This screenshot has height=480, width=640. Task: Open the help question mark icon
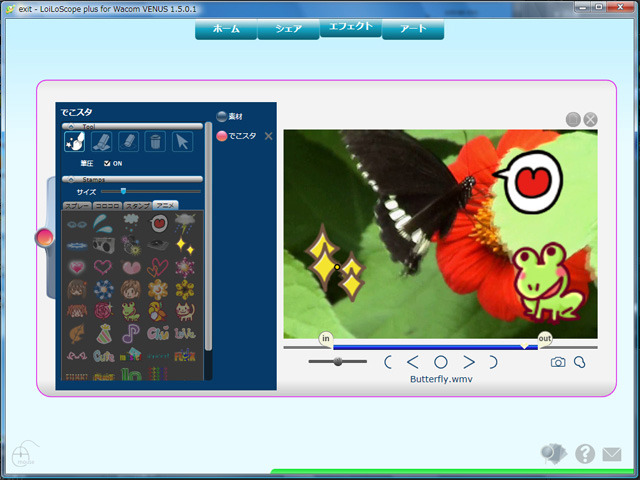point(585,454)
